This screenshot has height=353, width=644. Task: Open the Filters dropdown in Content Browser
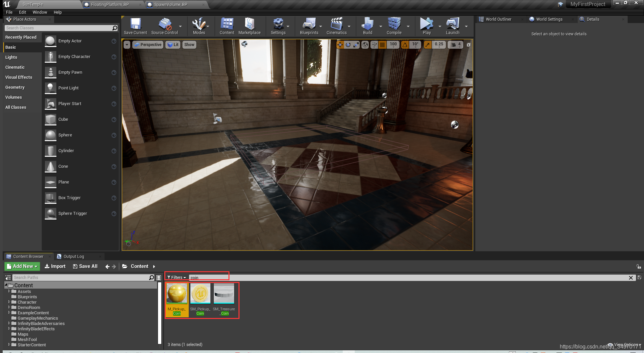(x=177, y=278)
